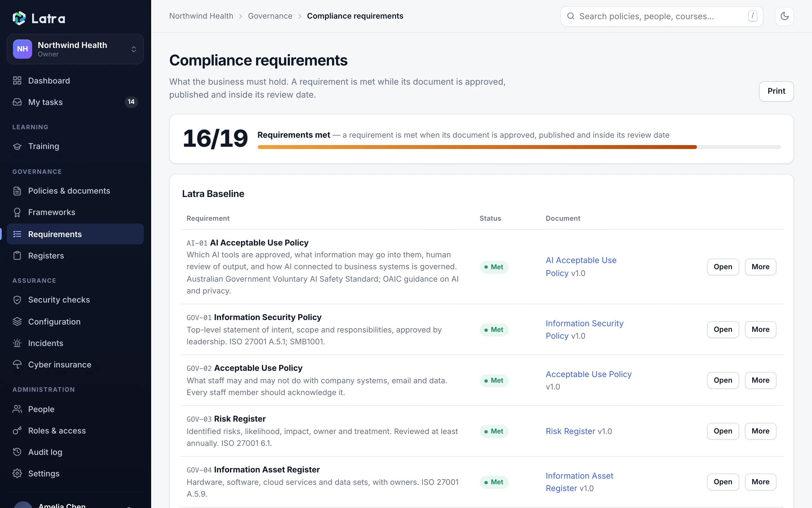Click the Registers clipboard icon

tap(17, 256)
